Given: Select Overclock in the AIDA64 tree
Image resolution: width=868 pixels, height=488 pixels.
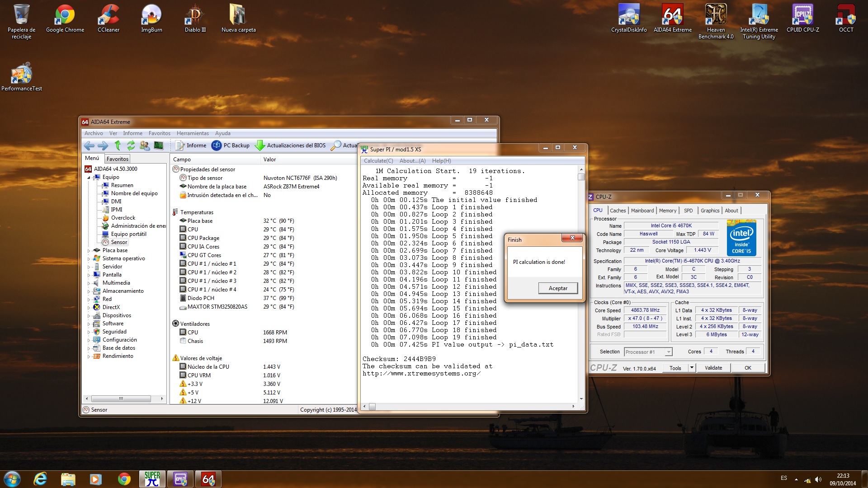Looking at the screenshot, I should tap(123, 218).
